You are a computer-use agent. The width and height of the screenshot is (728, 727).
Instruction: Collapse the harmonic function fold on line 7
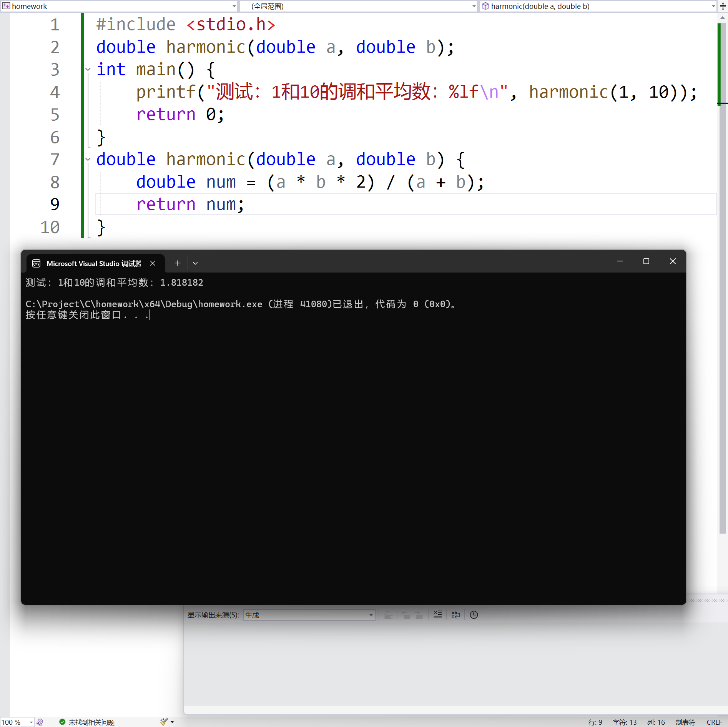pyautogui.click(x=88, y=159)
